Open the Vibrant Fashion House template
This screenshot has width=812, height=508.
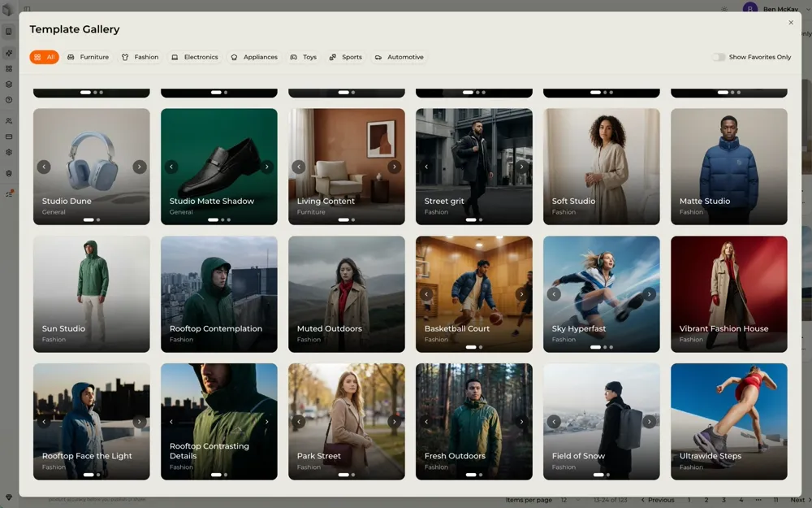tap(728, 294)
